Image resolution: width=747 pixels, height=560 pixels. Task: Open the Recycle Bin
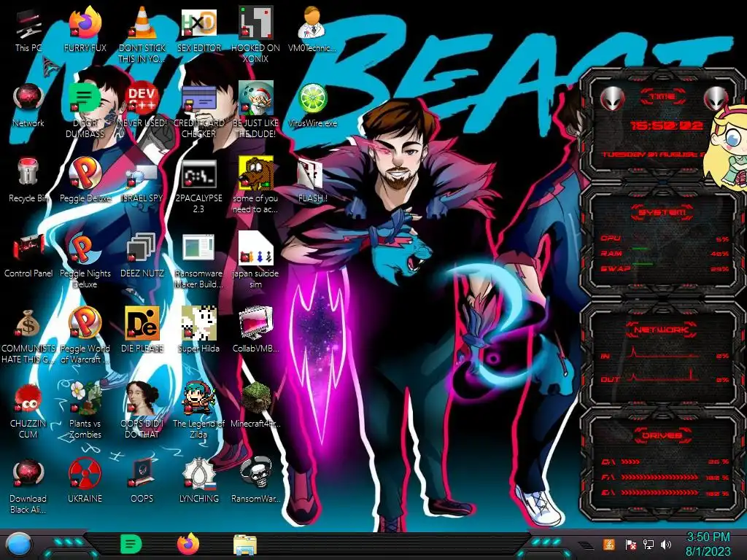point(28,180)
